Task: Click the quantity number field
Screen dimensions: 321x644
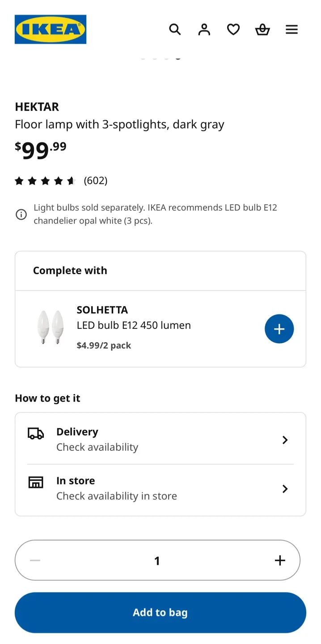Action: [x=157, y=561]
